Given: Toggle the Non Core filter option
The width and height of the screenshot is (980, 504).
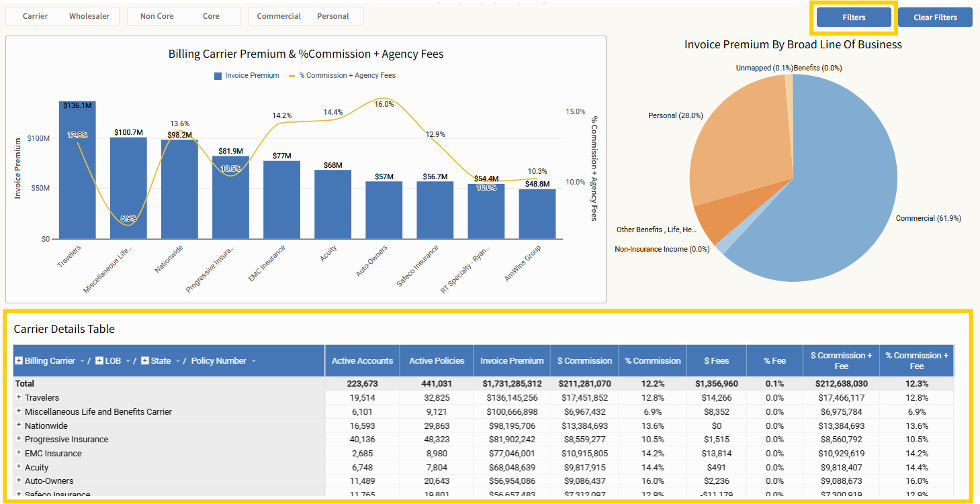Looking at the screenshot, I should coord(157,16).
